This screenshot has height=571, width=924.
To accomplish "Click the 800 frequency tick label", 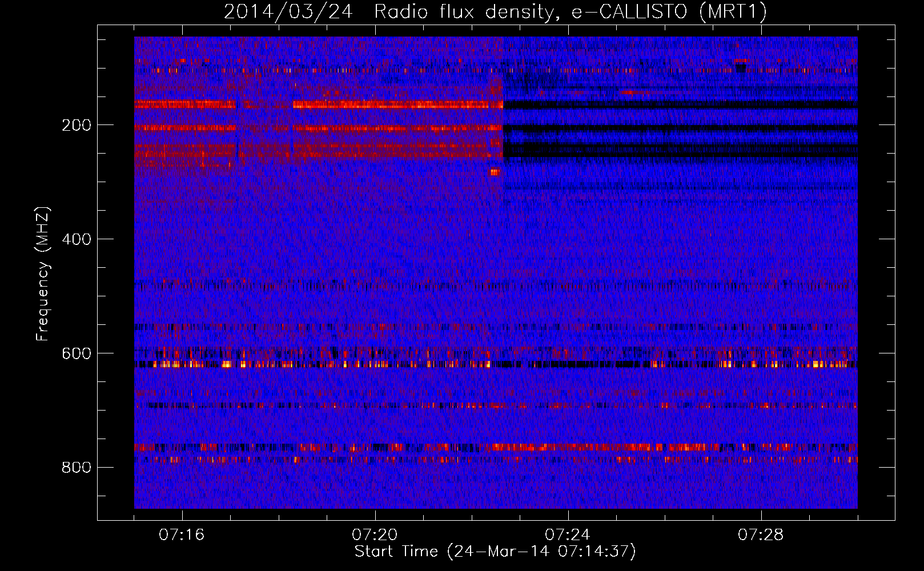I will point(77,468).
